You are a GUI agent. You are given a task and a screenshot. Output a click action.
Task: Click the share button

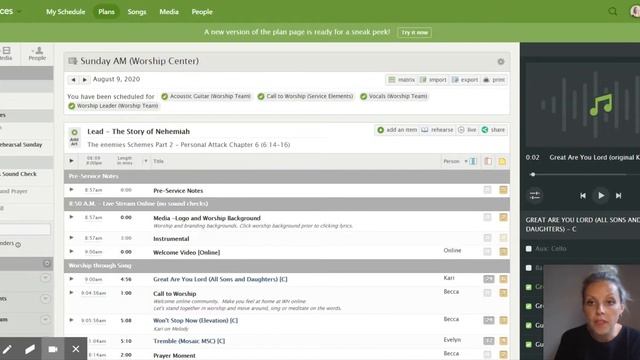[493, 130]
